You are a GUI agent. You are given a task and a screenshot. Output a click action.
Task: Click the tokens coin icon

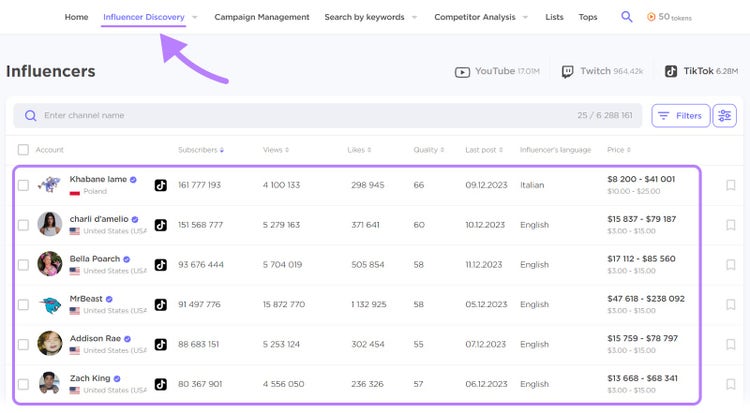(x=651, y=17)
